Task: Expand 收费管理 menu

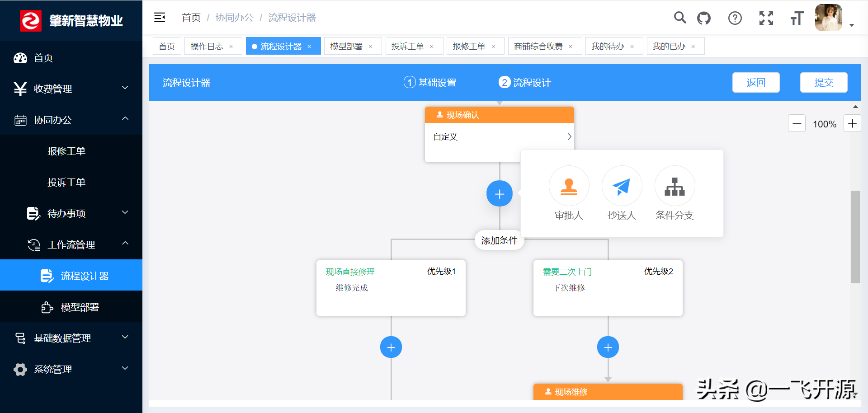Action: pyautogui.click(x=71, y=89)
